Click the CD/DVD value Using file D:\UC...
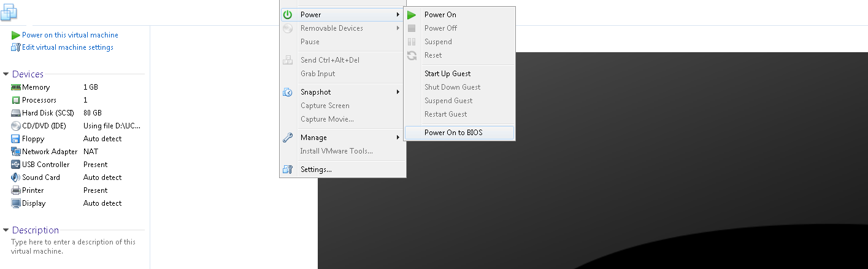Screen dimensions: 868x269 112,126
